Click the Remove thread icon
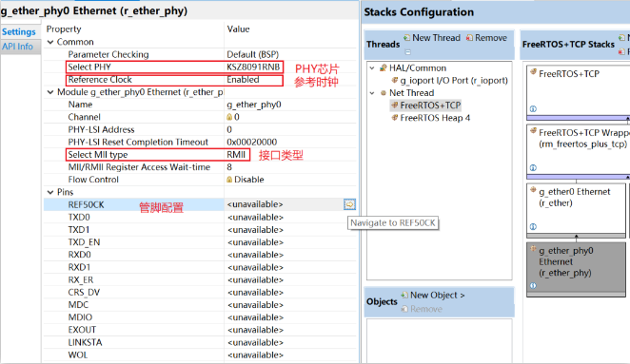This screenshot has width=630, height=364. click(x=469, y=38)
